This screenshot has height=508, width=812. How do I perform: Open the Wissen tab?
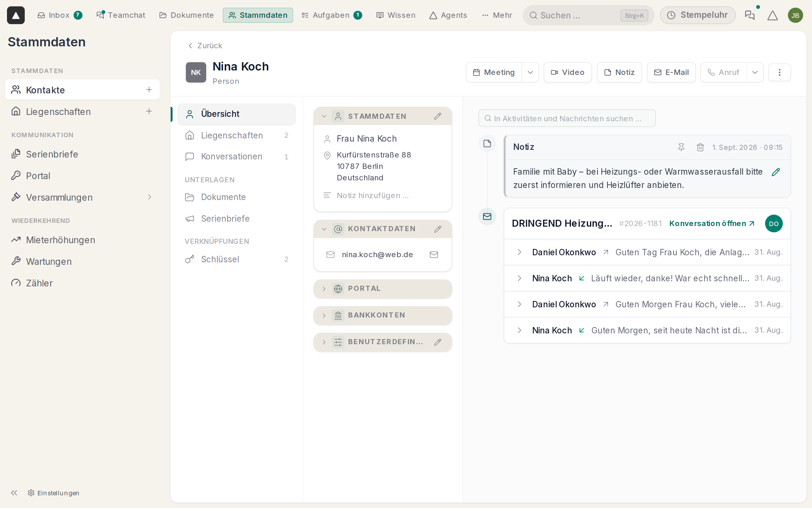396,15
